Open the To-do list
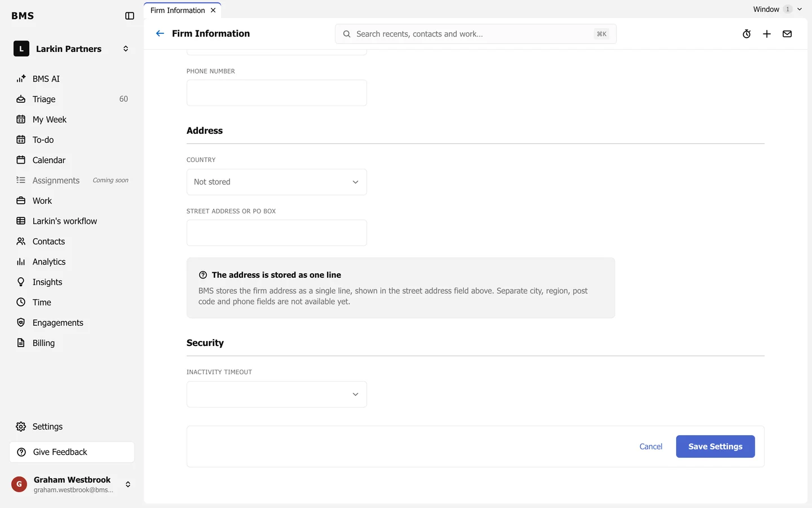Image resolution: width=812 pixels, height=508 pixels. (72, 140)
